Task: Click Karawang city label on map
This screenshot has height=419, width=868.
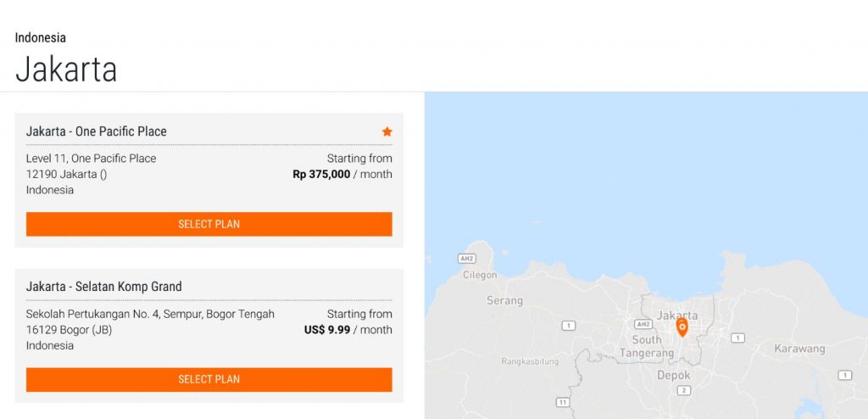Action: 799,349
